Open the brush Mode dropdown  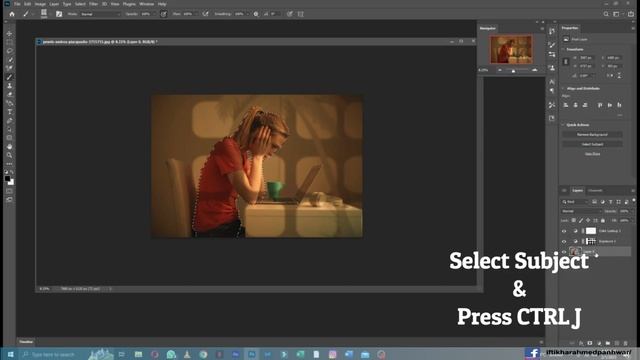click(x=100, y=14)
